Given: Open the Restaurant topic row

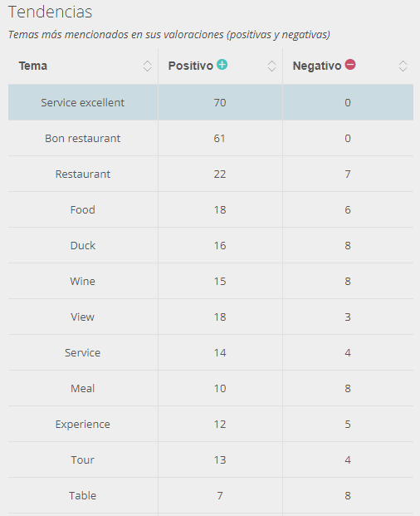Looking at the screenshot, I should (x=211, y=174).
